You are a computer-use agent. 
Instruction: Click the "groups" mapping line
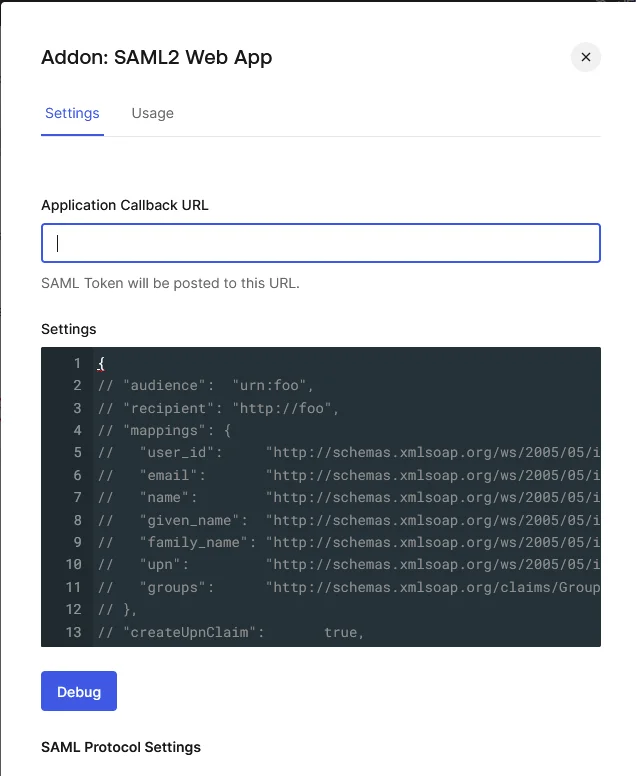(x=349, y=587)
